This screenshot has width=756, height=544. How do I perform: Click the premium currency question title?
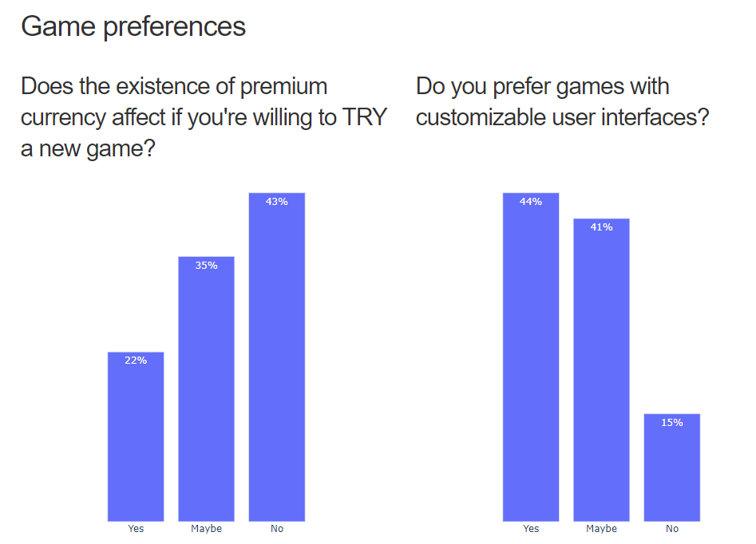pos(204,117)
